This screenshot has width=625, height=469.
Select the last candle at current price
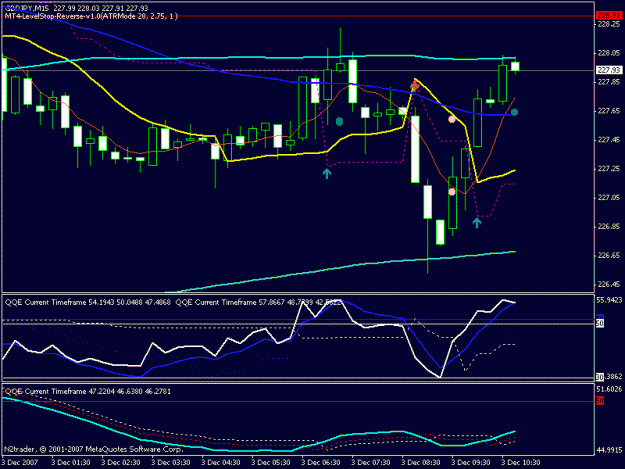[515, 66]
